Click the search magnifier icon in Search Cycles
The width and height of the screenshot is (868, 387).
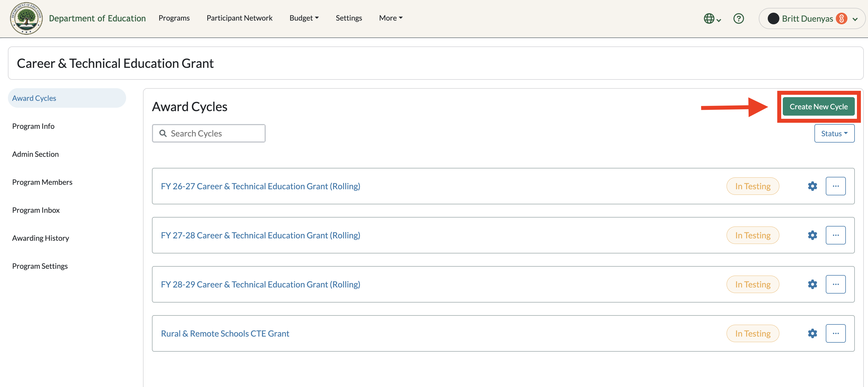pyautogui.click(x=163, y=134)
